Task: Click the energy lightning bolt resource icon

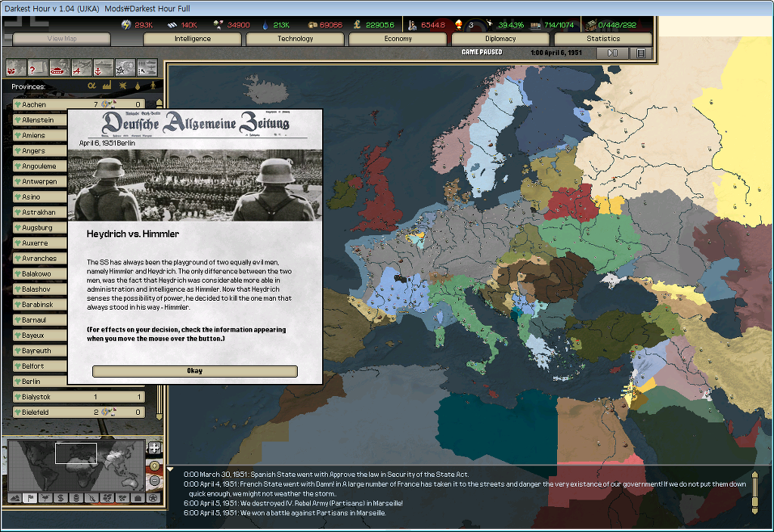Action: (x=126, y=25)
